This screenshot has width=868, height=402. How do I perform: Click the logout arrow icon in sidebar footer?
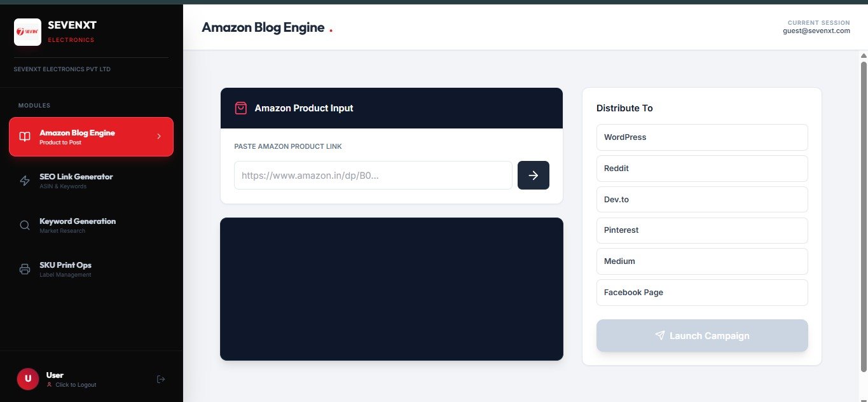click(161, 379)
